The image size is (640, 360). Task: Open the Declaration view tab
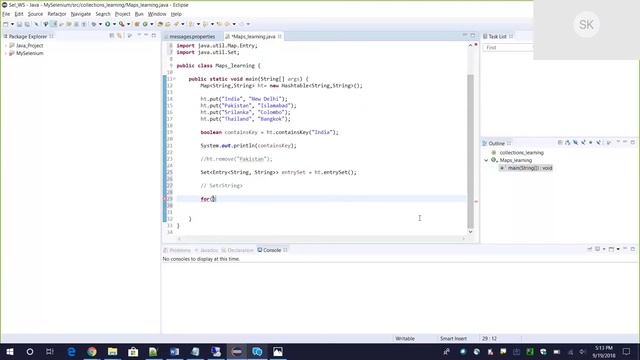point(238,250)
